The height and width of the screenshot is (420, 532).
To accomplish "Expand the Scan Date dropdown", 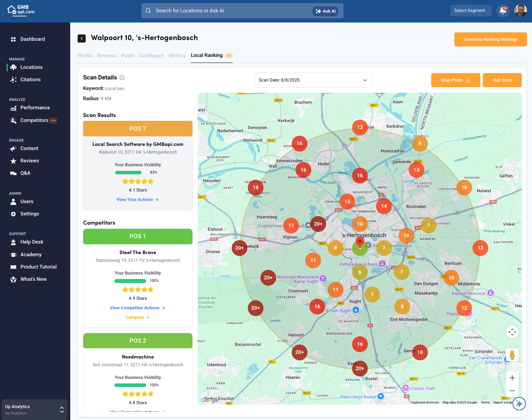I will [313, 80].
